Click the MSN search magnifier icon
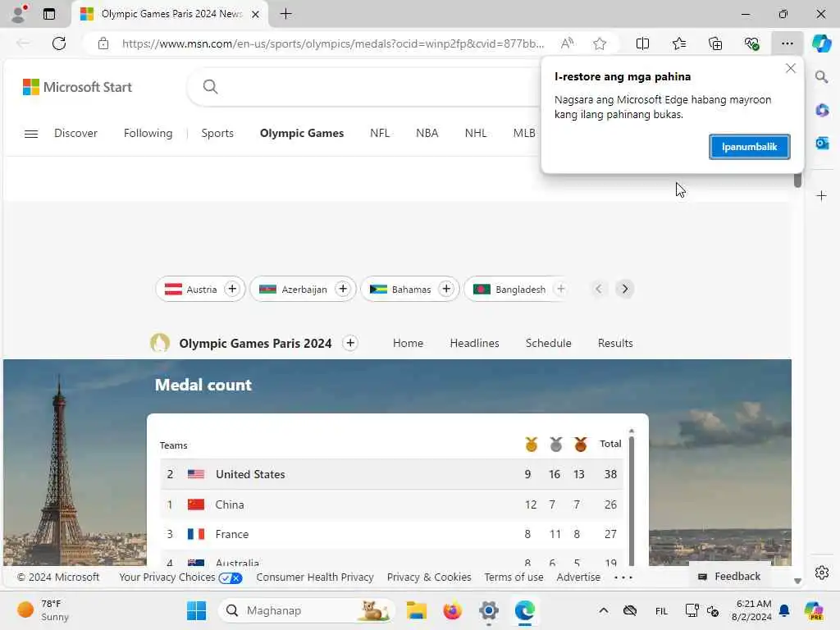840x630 pixels. [x=210, y=86]
